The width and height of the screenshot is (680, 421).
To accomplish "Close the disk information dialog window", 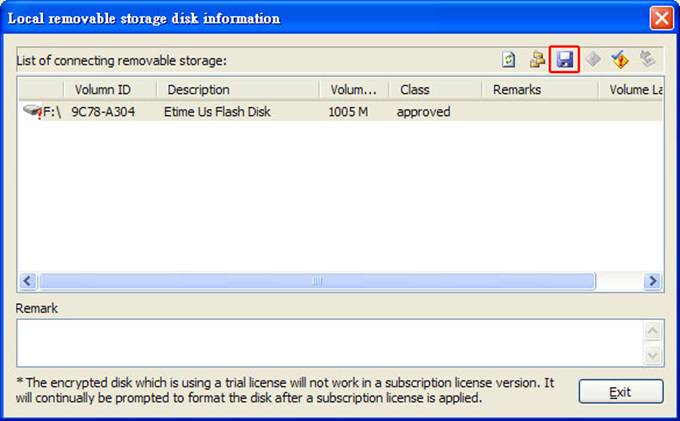I will 661,18.
